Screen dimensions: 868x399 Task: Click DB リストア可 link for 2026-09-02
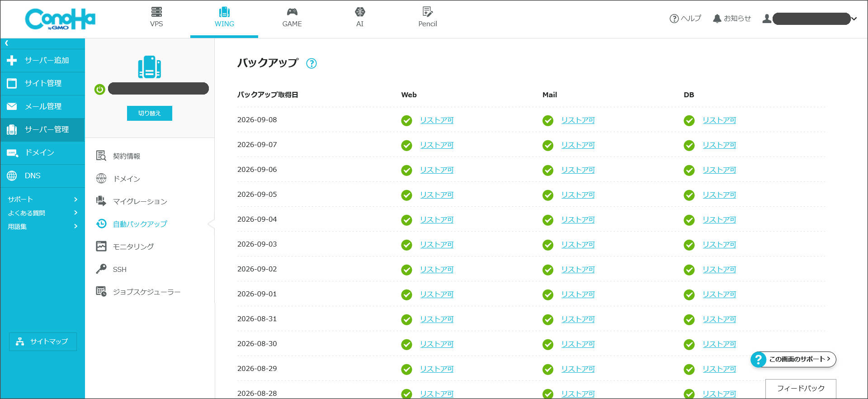coord(719,270)
